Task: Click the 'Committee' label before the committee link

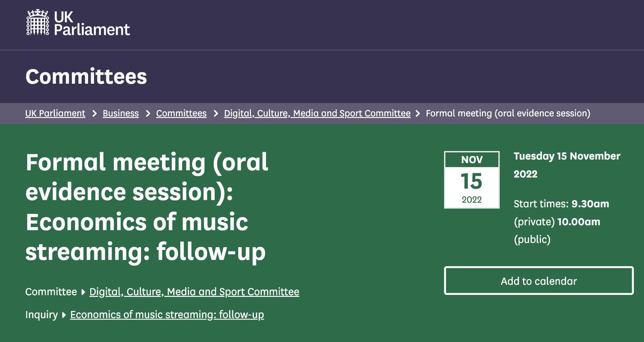Action: pyautogui.click(x=51, y=292)
